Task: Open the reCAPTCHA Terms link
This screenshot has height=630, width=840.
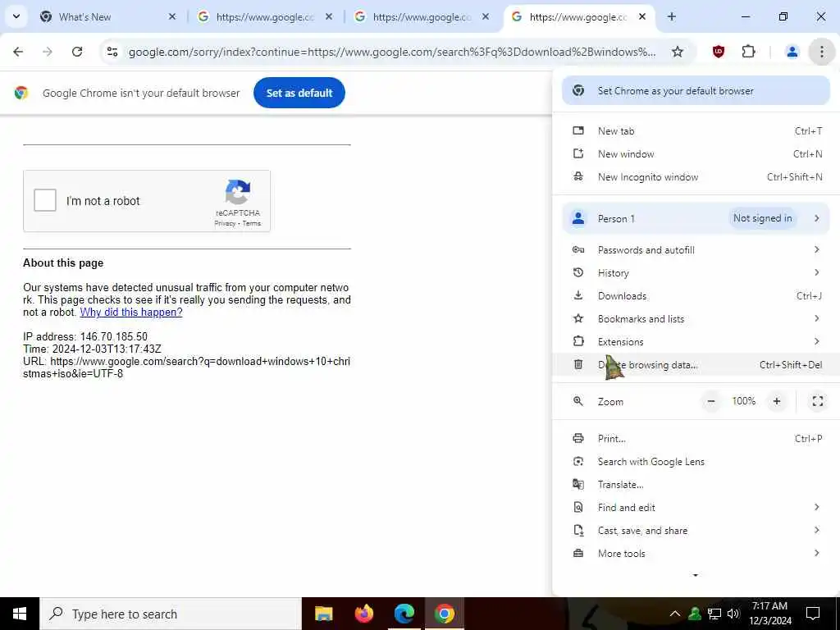Action: coord(252,223)
